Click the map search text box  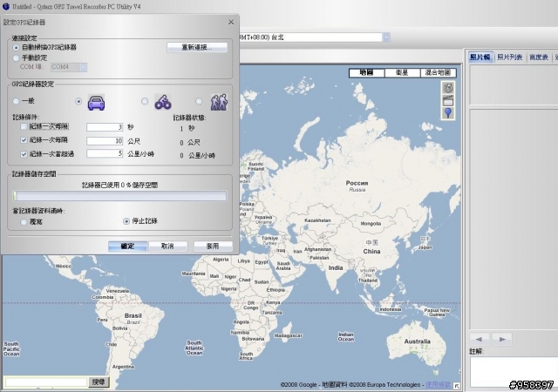tap(45, 382)
